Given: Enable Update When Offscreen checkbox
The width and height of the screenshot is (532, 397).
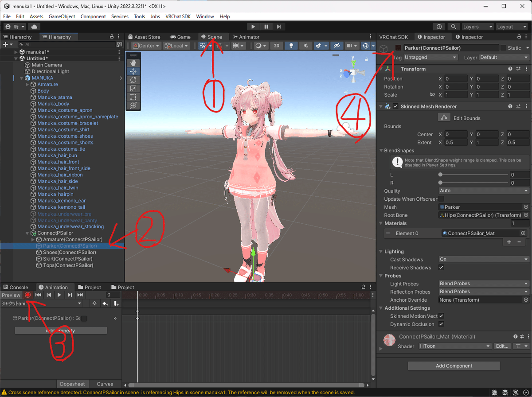Looking at the screenshot, I should (441, 199).
